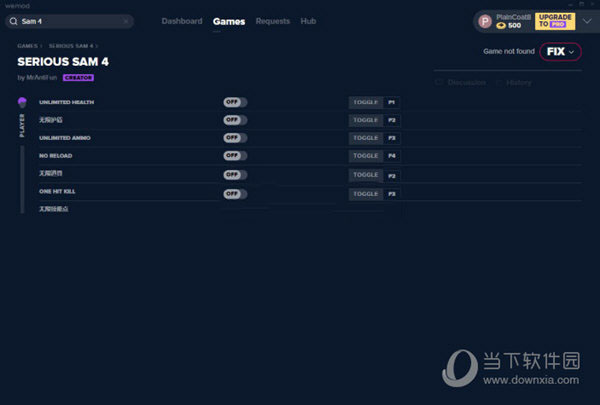The image size is (600, 405).
Task: Open creator MrAntiFun's profile link
Action: (x=41, y=78)
